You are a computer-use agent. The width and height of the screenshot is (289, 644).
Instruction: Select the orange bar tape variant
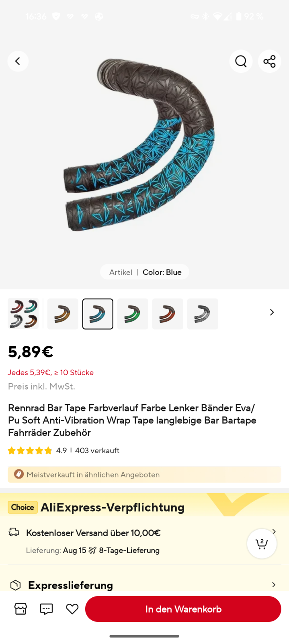[x=63, y=314]
